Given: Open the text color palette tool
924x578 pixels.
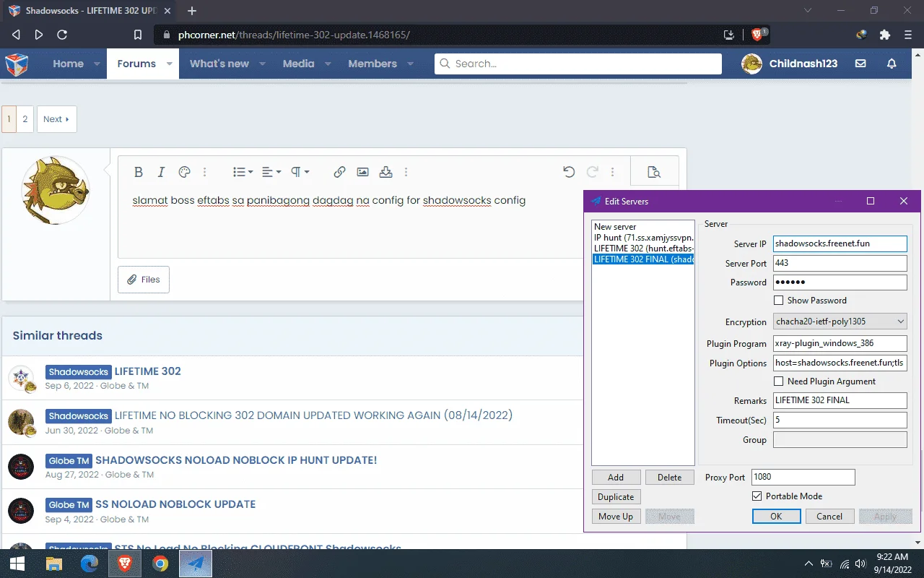Looking at the screenshot, I should pos(184,172).
